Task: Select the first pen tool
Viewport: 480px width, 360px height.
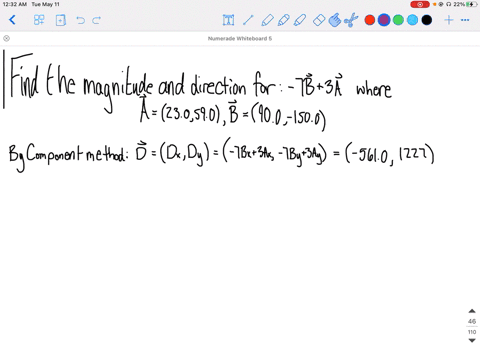Action: [x=267, y=20]
